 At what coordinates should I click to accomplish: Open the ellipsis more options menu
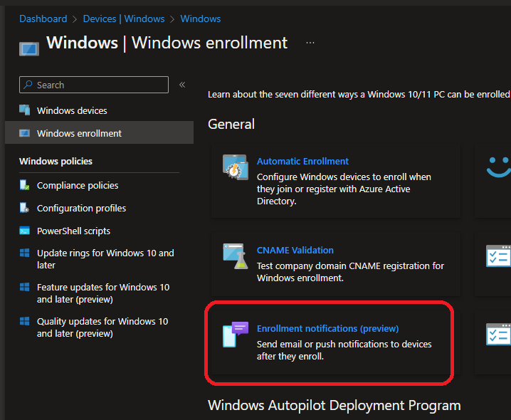click(x=310, y=43)
